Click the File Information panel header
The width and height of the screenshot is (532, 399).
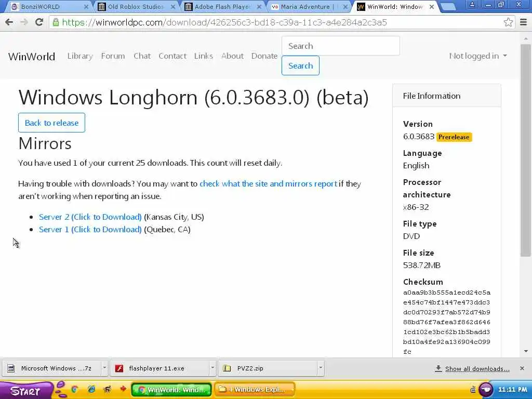446,96
